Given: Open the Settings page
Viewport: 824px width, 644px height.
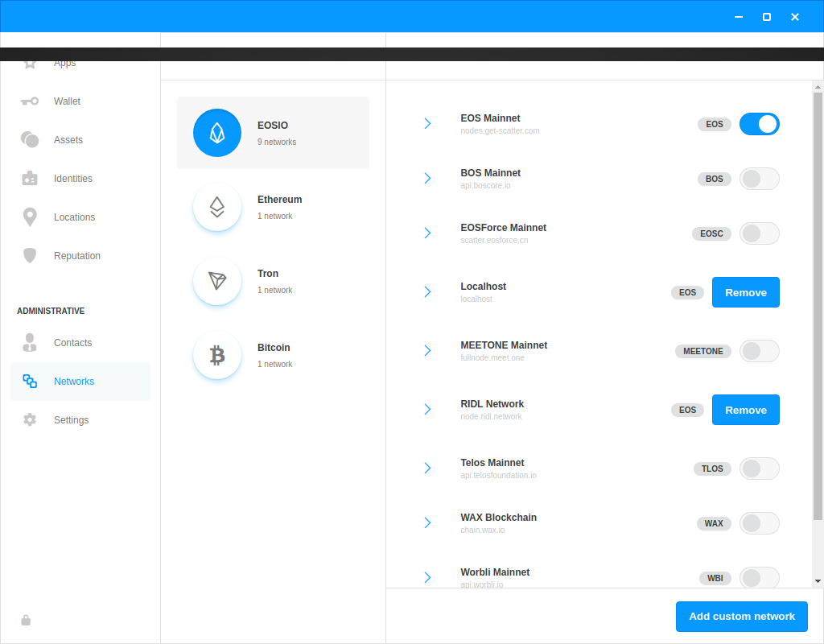Looking at the screenshot, I should pyautogui.click(x=80, y=419).
